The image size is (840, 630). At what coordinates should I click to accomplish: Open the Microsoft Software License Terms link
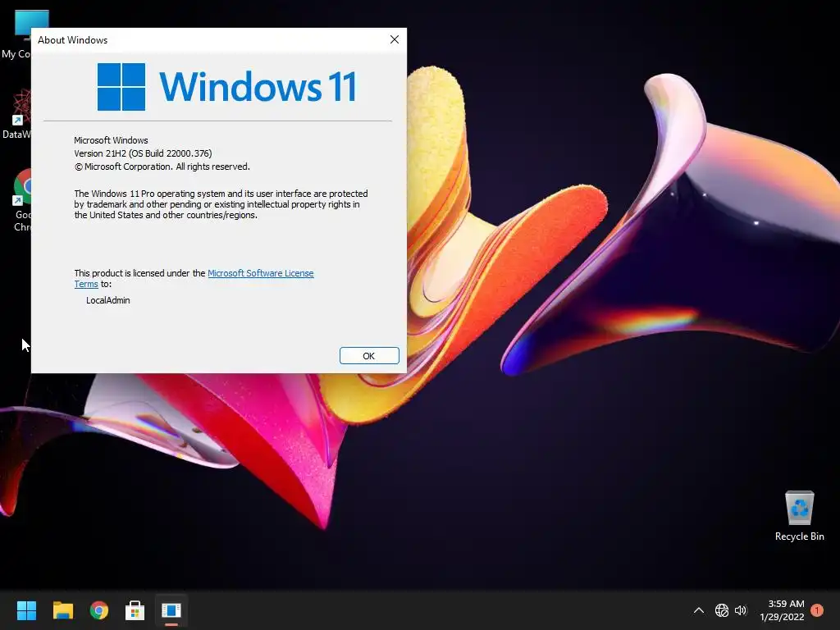(x=260, y=273)
